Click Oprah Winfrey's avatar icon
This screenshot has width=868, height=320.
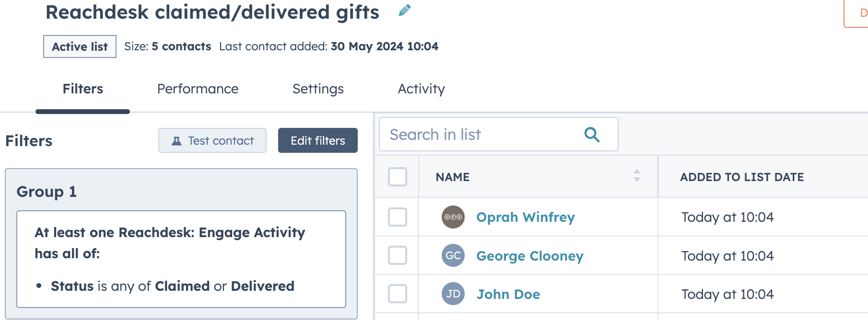[x=453, y=217]
